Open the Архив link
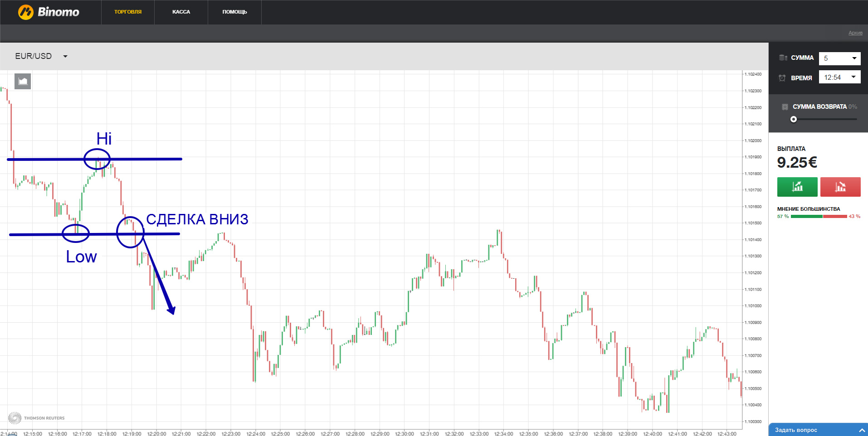Image resolution: width=868 pixels, height=436 pixels. [855, 33]
